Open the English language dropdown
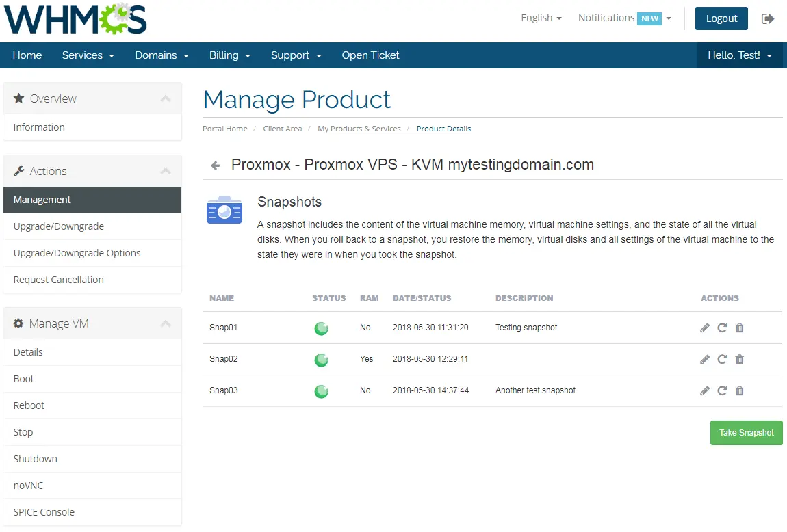The width and height of the screenshot is (787, 532). tap(541, 18)
